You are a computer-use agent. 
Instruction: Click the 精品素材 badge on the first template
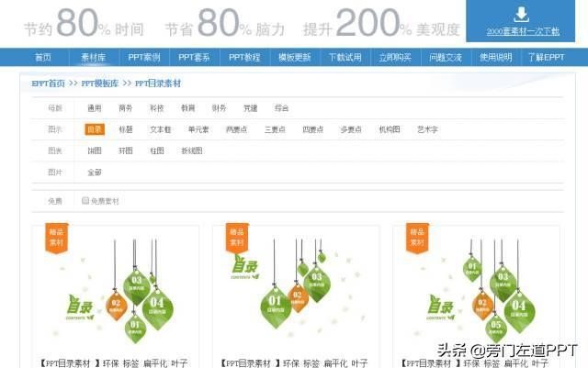click(57, 238)
